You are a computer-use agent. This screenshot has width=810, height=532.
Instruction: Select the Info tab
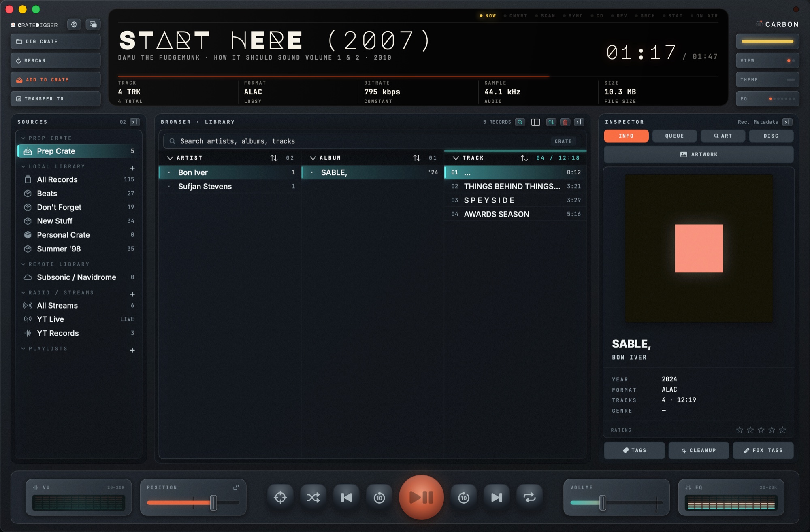626,136
